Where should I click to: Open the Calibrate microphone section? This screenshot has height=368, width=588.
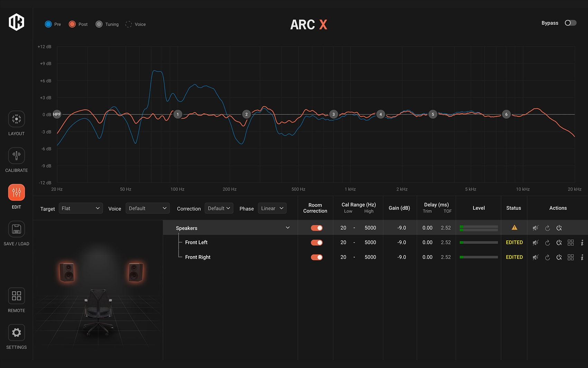coord(16,156)
